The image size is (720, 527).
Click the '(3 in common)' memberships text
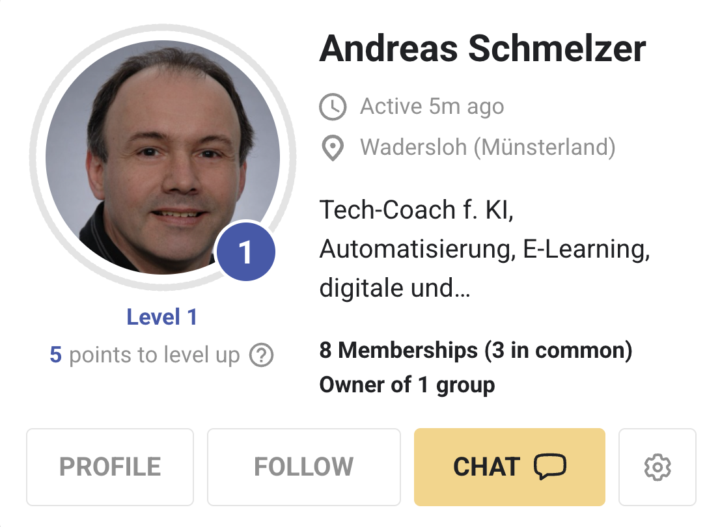pyautogui.click(x=558, y=351)
